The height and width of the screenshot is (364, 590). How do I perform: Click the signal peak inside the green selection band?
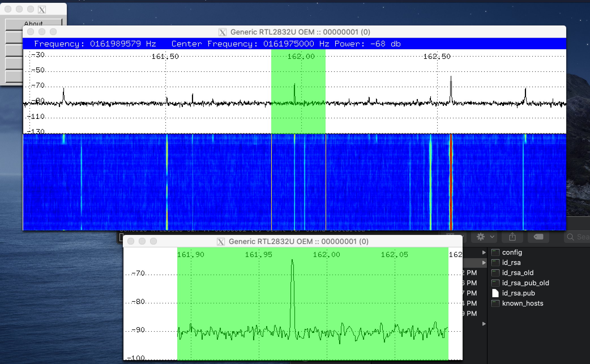294,93
